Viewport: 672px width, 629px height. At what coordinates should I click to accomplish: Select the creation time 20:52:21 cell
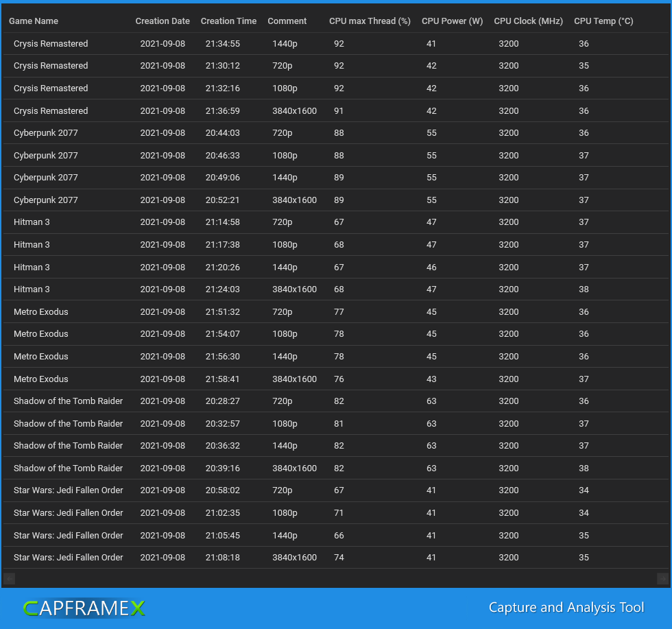click(x=222, y=200)
